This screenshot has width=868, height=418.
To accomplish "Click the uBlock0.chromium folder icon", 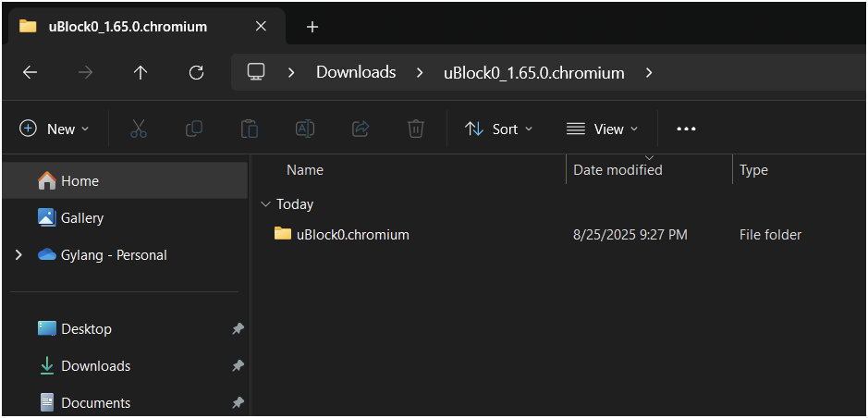I will pos(282,234).
